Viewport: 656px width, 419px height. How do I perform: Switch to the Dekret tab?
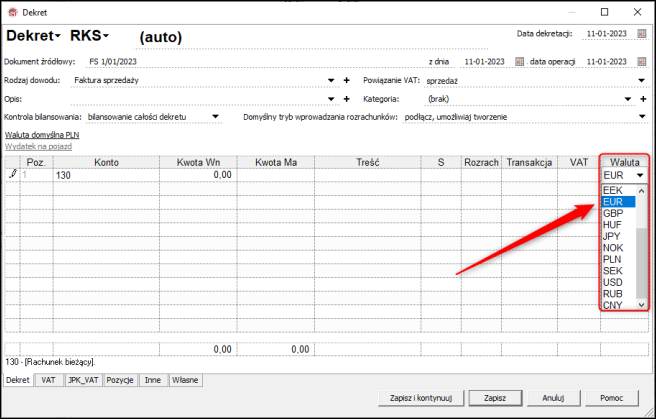click(x=18, y=380)
